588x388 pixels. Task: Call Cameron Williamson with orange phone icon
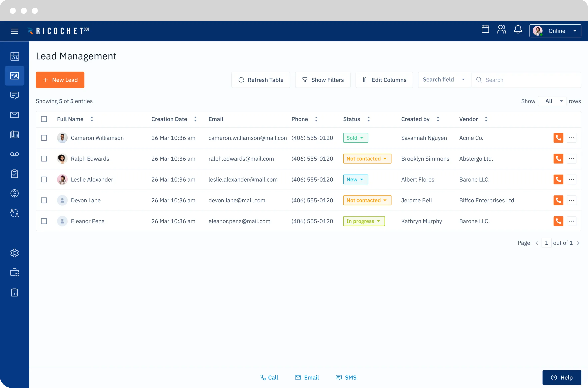coord(558,138)
